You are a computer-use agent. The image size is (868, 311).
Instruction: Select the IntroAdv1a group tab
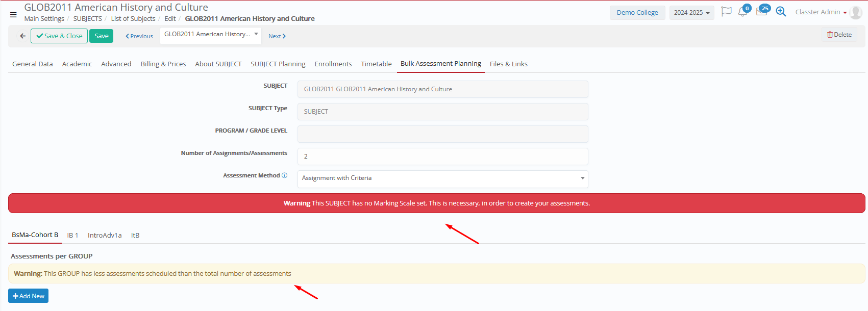click(x=105, y=236)
